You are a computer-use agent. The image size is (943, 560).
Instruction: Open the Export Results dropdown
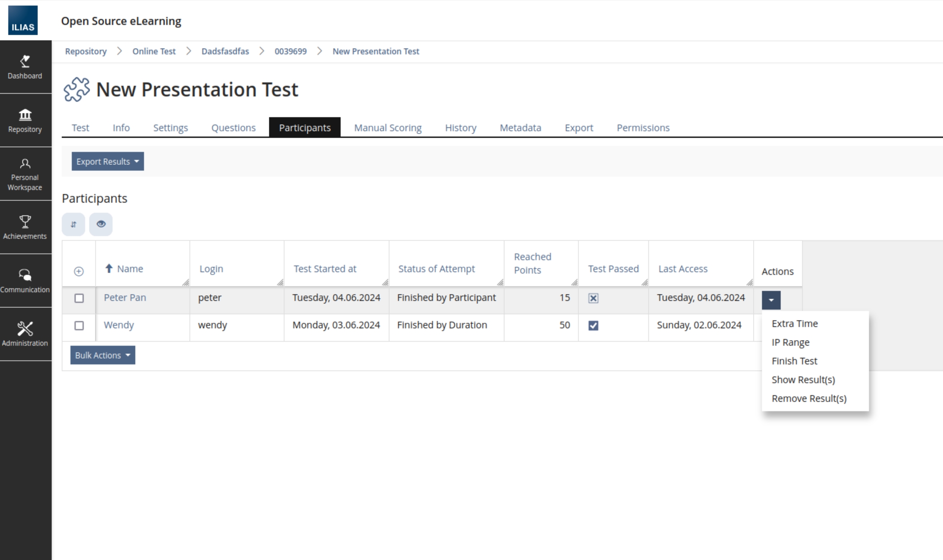[x=107, y=161]
